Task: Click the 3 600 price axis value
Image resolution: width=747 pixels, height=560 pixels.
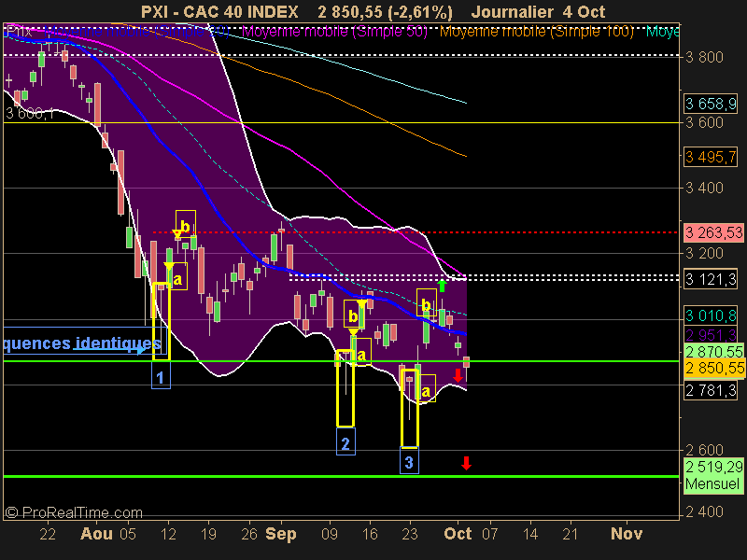Action: (x=704, y=122)
